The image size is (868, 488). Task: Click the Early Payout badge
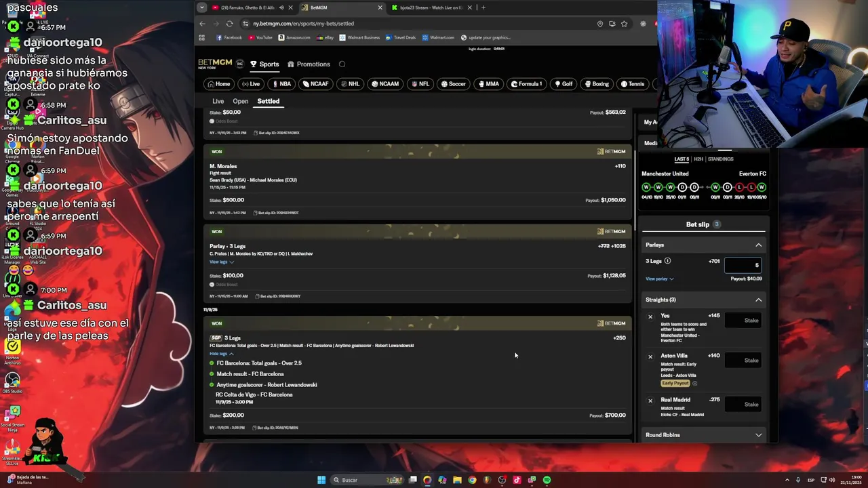(x=675, y=384)
